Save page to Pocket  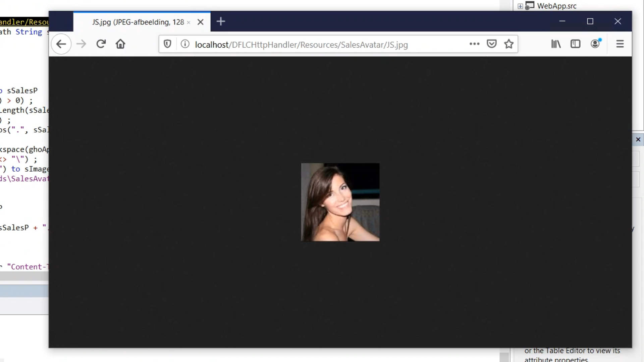(x=491, y=44)
